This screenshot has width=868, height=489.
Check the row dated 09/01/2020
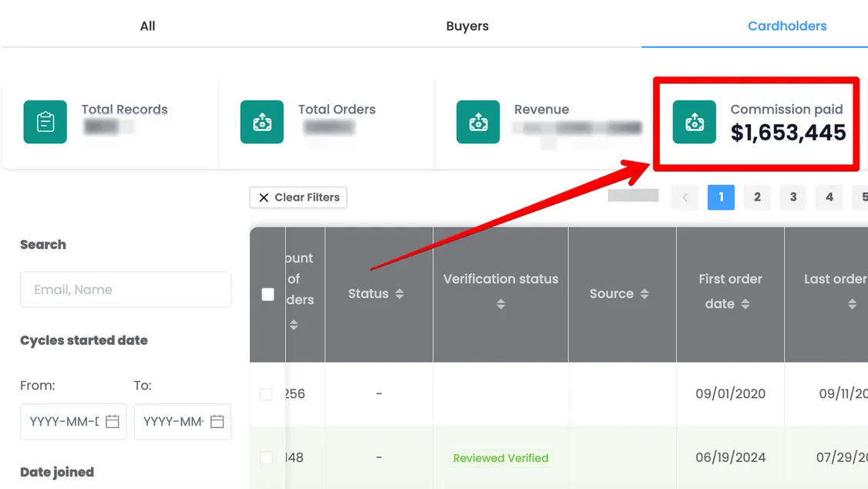click(266, 394)
